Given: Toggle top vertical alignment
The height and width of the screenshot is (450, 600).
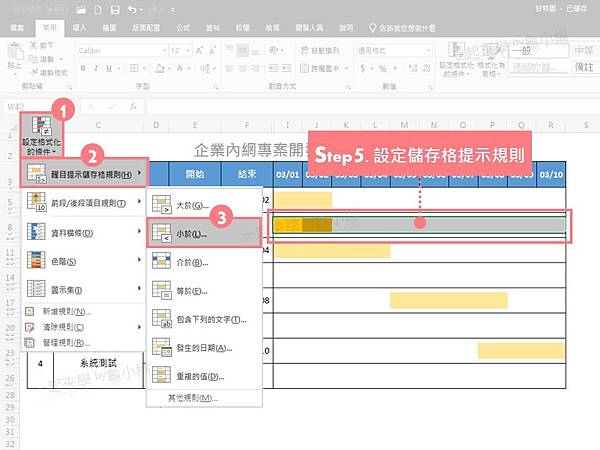Looking at the screenshot, I should [230, 50].
